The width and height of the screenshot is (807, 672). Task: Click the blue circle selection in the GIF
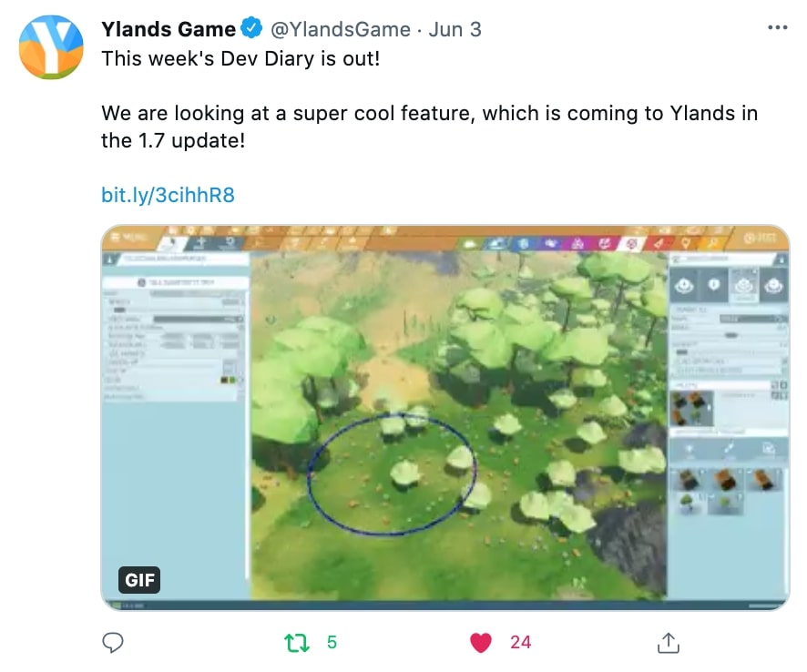(x=392, y=473)
